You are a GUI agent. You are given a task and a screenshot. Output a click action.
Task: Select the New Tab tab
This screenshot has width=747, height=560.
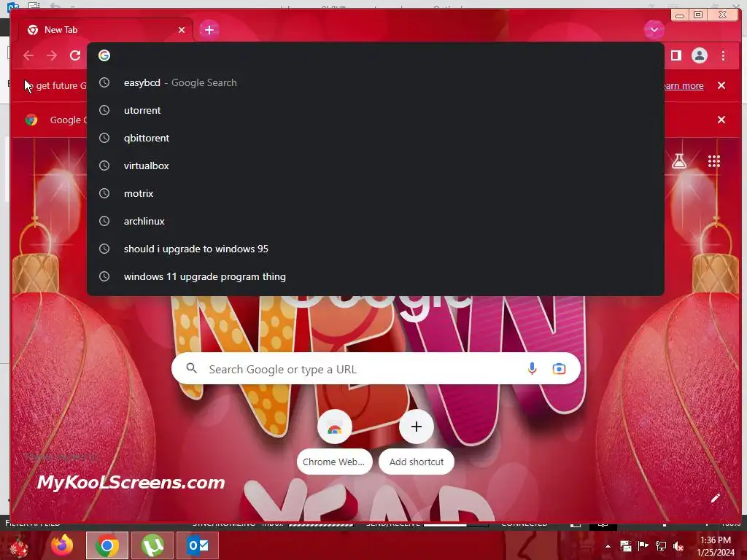point(106,30)
